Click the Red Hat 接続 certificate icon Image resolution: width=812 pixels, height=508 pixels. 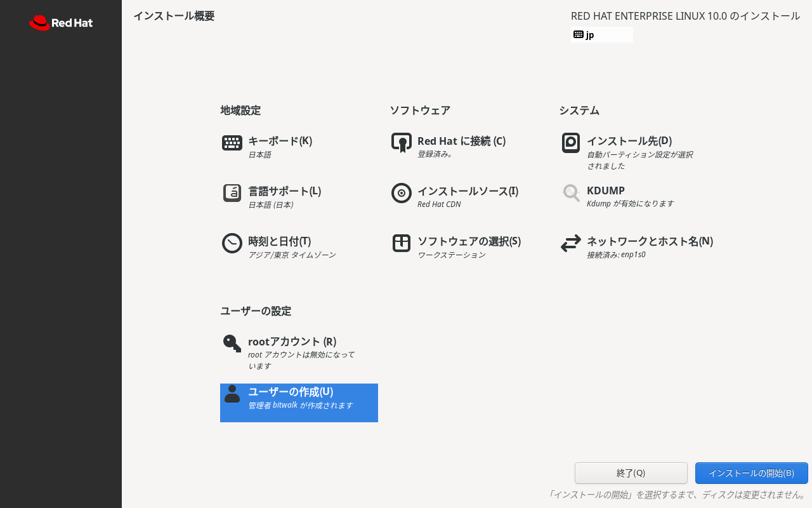point(402,143)
